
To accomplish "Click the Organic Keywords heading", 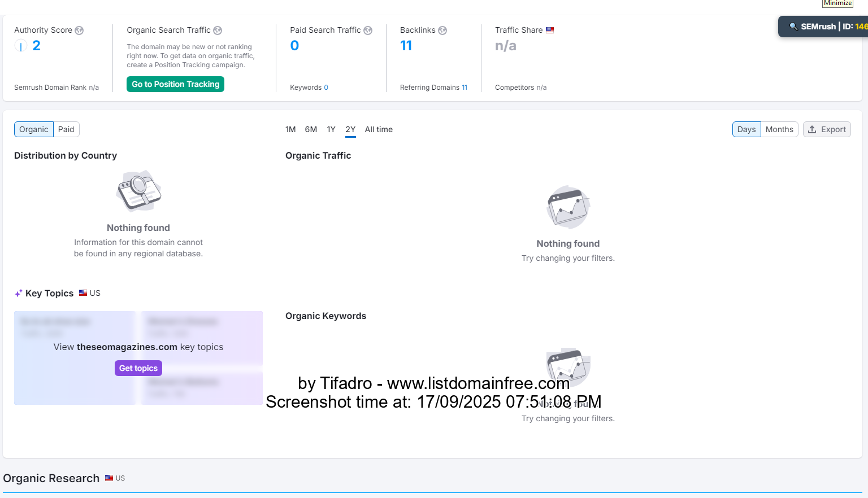I will [x=325, y=316].
